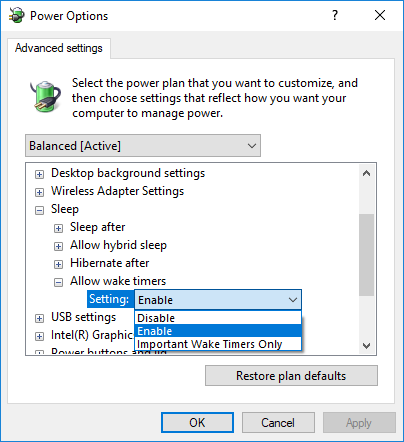Screen dimensions: 404x442
Task: Expand USB settings node
Action: pos(39,318)
